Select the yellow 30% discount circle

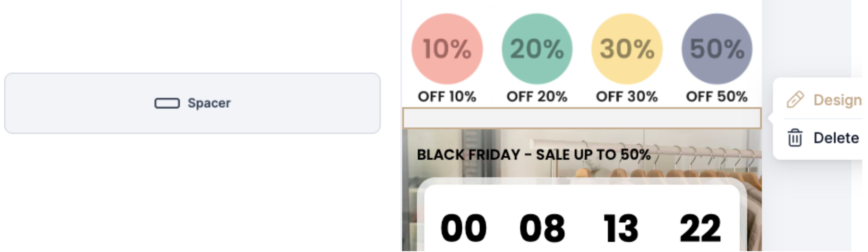point(627,49)
